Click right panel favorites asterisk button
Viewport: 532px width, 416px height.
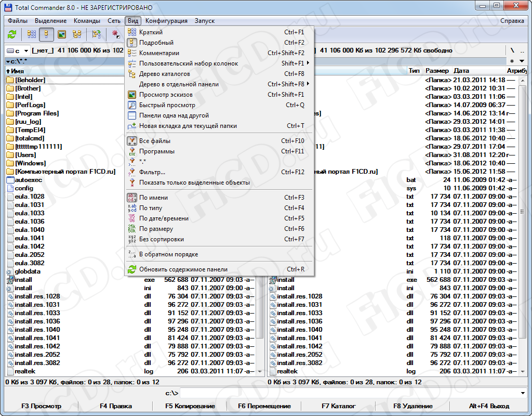pyautogui.click(x=512, y=61)
